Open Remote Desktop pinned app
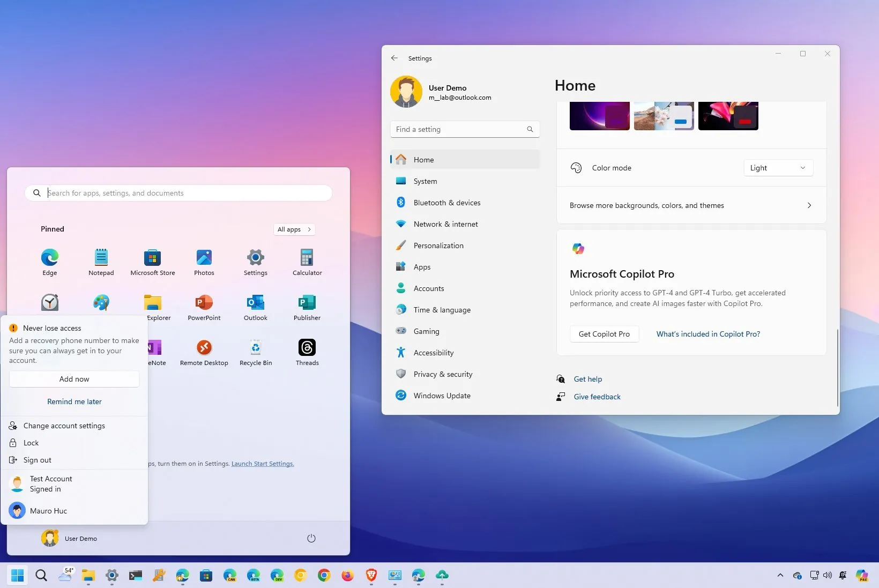Image resolution: width=879 pixels, height=588 pixels. click(x=204, y=352)
